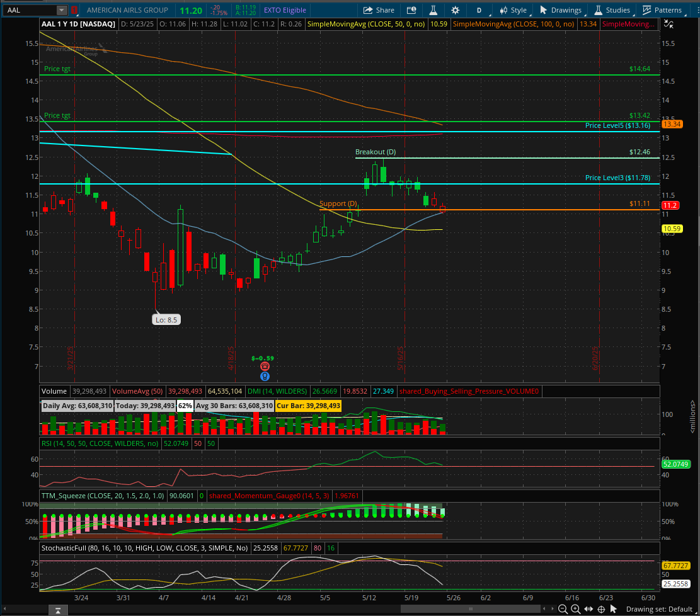Viewport: 700px width, 616px height.
Task: Click the bottom scrollbar thumb
Action: [470, 609]
